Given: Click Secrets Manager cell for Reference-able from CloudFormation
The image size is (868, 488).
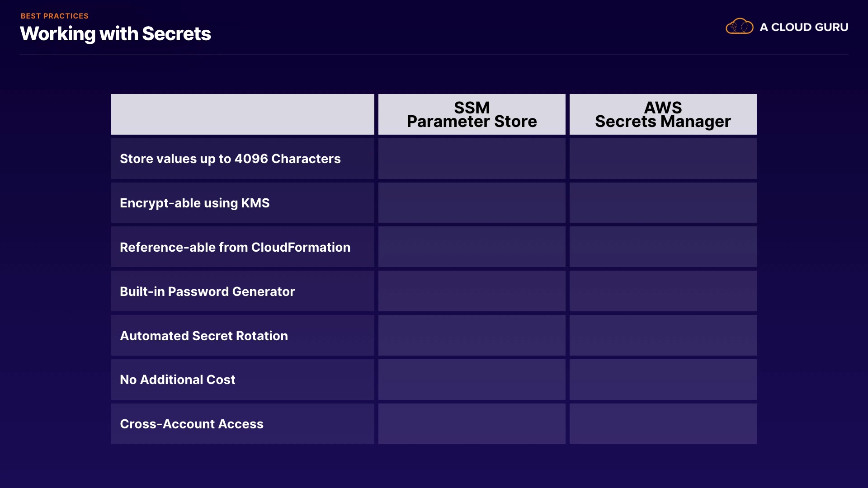Looking at the screenshot, I should click(x=663, y=247).
